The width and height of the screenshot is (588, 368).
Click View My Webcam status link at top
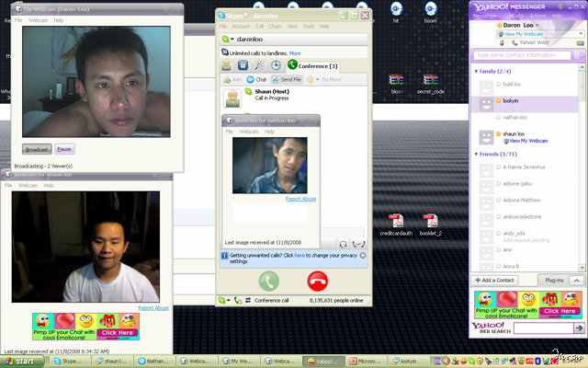[x=523, y=34]
